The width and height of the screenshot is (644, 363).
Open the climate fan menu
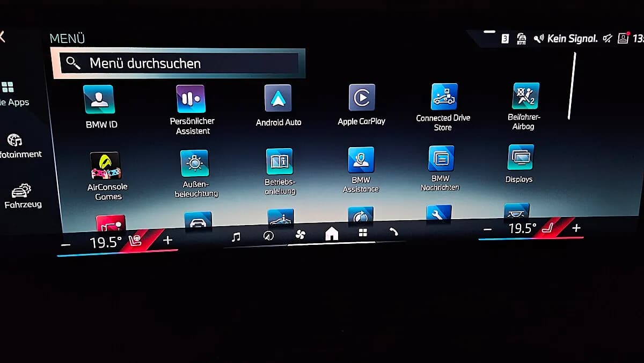pyautogui.click(x=300, y=235)
